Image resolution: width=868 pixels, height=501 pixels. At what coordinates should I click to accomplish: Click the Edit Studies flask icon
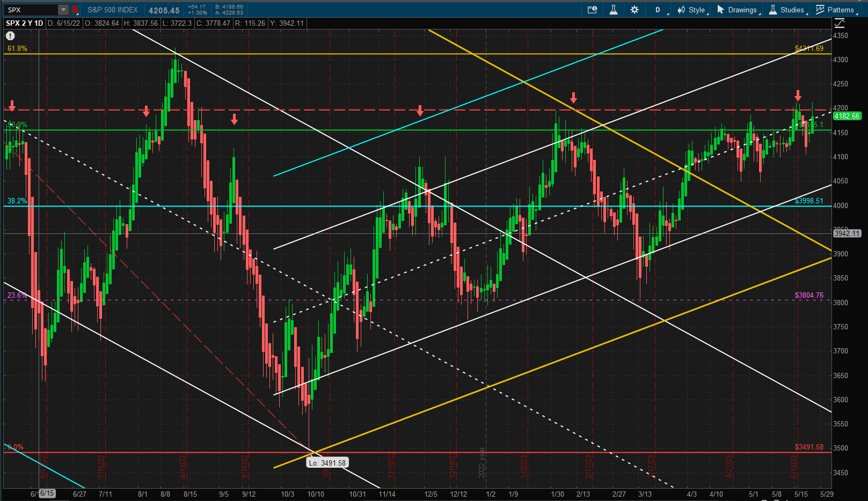coord(614,10)
